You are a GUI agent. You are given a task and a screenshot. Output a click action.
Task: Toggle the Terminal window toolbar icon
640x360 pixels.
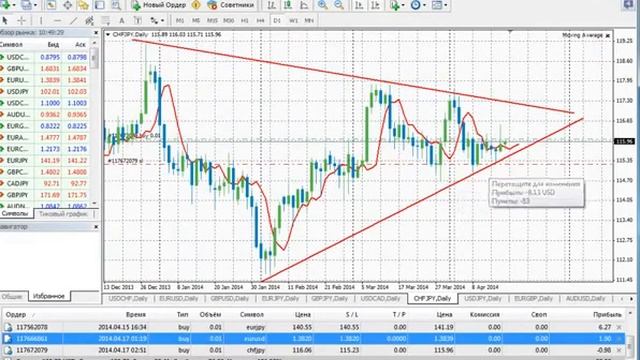tap(100, 5)
